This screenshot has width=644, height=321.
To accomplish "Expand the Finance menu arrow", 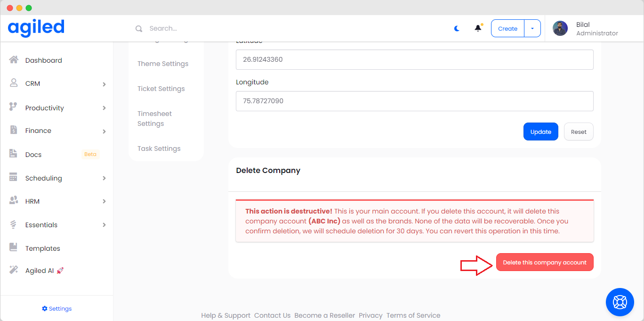I will 104,131.
